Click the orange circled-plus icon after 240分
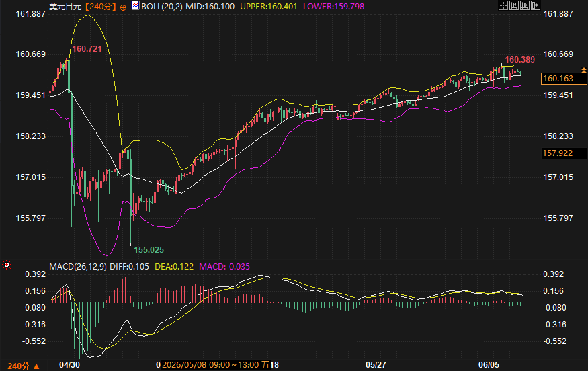Image resolution: width=588 pixels, height=371 pixels. [x=123, y=7]
